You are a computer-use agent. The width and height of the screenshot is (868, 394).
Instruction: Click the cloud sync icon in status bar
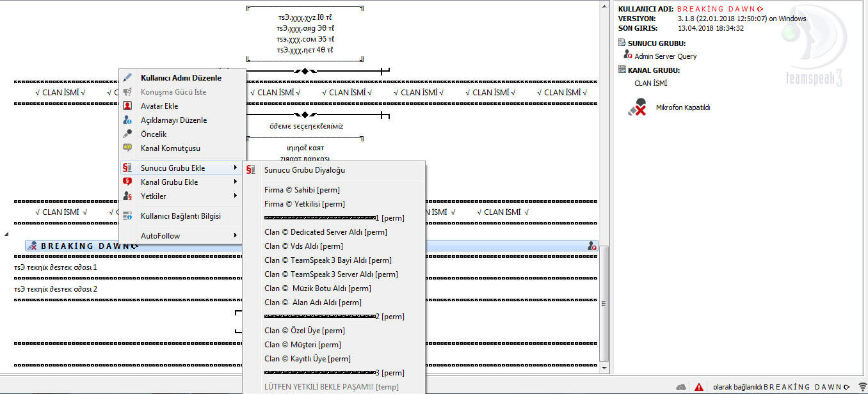[682, 387]
